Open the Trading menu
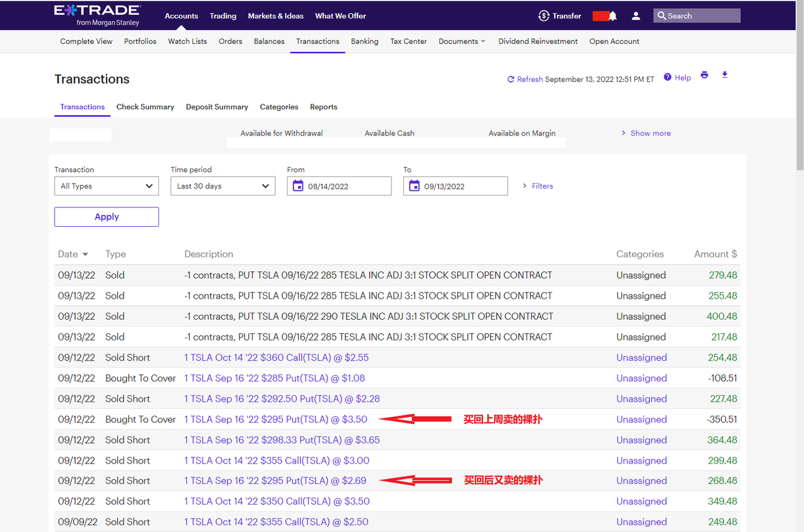 223,16
